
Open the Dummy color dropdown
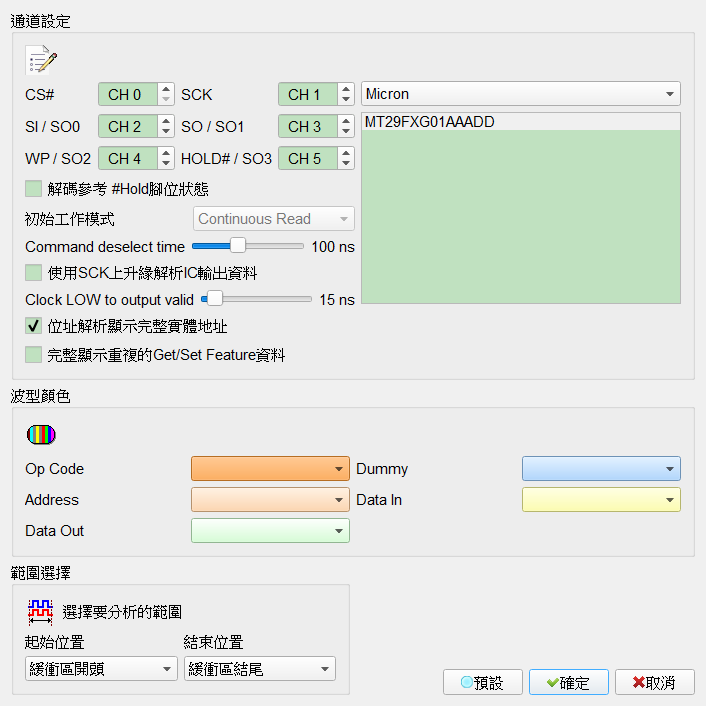pyautogui.click(x=601, y=469)
